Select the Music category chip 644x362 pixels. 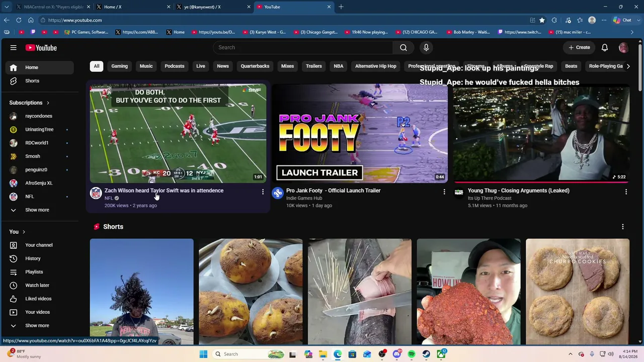[146, 66]
